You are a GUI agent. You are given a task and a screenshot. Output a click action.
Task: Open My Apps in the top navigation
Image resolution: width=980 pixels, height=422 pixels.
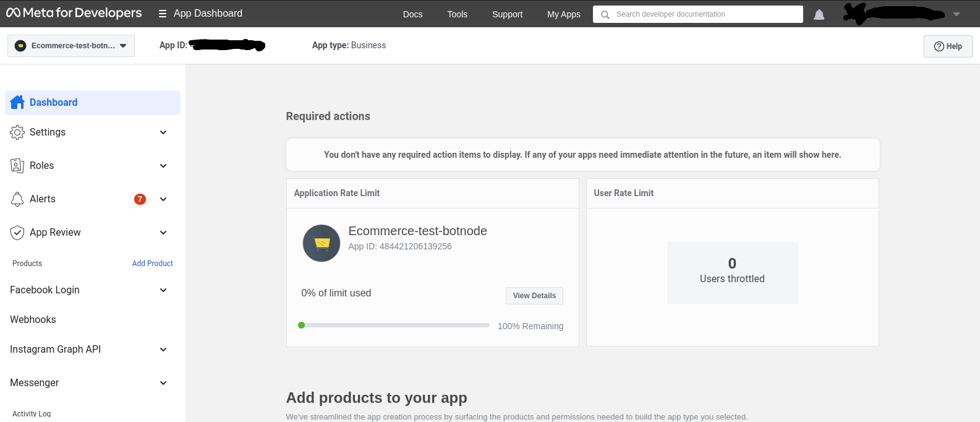[x=564, y=14]
